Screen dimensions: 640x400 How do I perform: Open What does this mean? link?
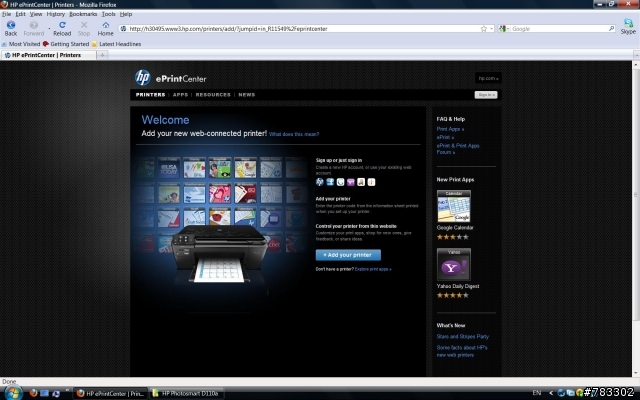(x=294, y=134)
